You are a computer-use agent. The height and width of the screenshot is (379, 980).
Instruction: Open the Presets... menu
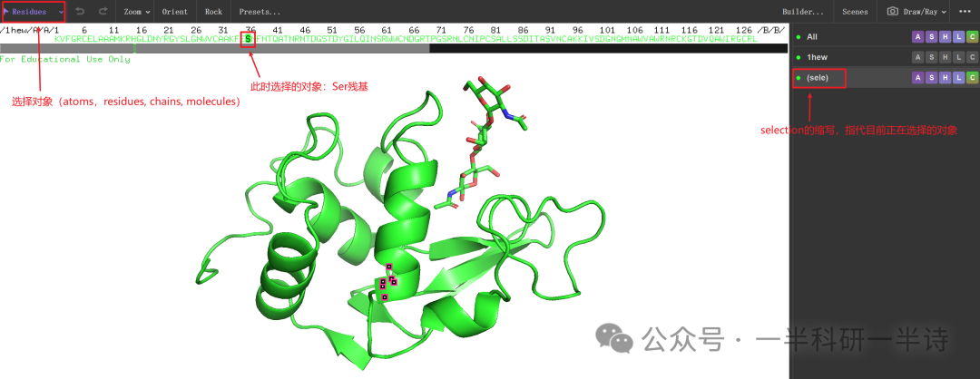click(260, 12)
